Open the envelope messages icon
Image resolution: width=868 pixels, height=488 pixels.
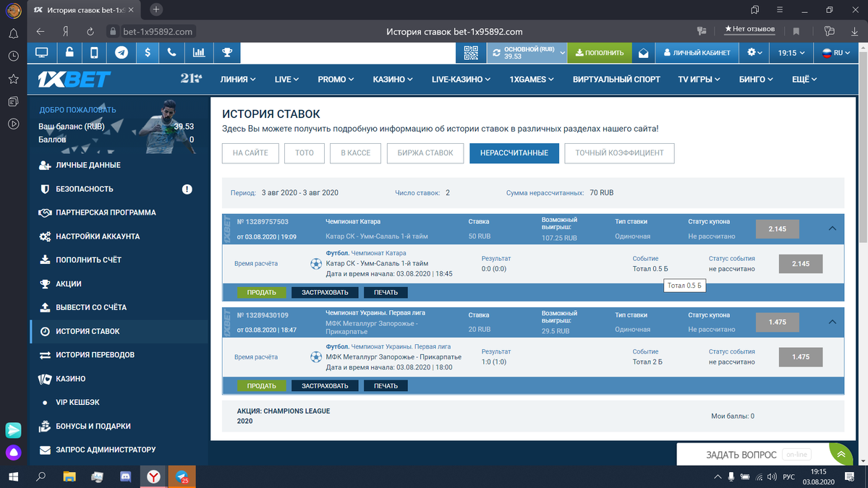[x=643, y=53]
